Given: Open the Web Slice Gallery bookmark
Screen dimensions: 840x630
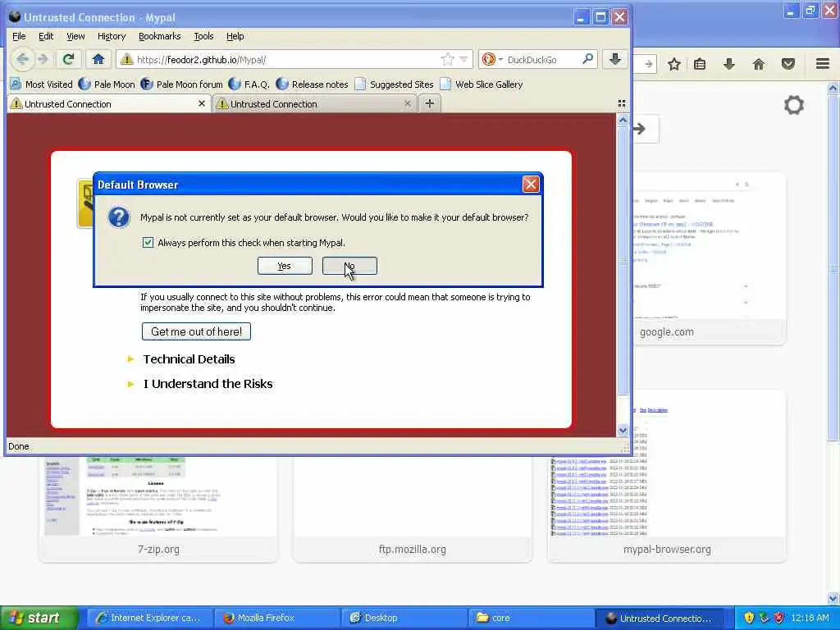Looking at the screenshot, I should [x=481, y=84].
